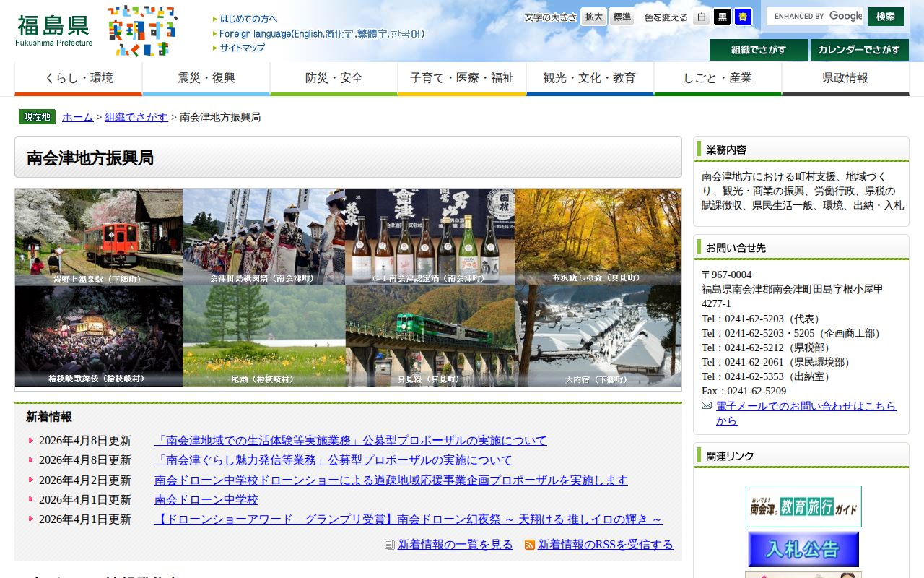Screen dimensions: 924x578
Task: Go to ホーム breadcrumb link
Action: (78, 117)
